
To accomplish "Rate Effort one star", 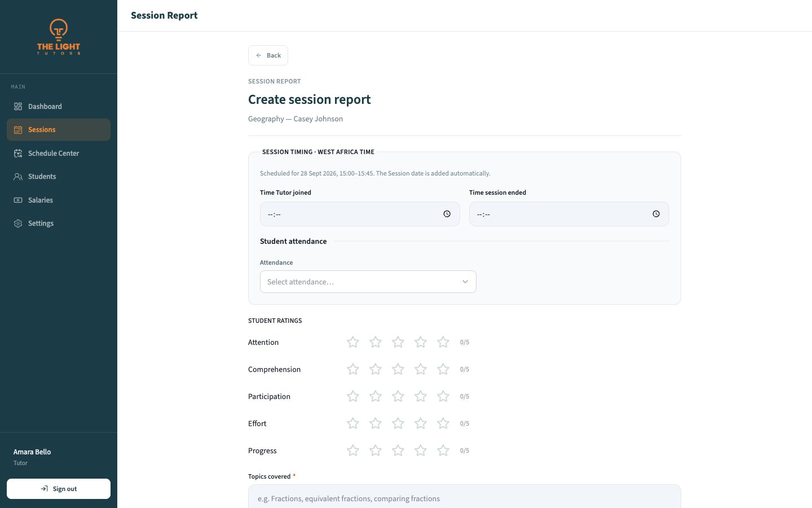I will click(x=353, y=423).
